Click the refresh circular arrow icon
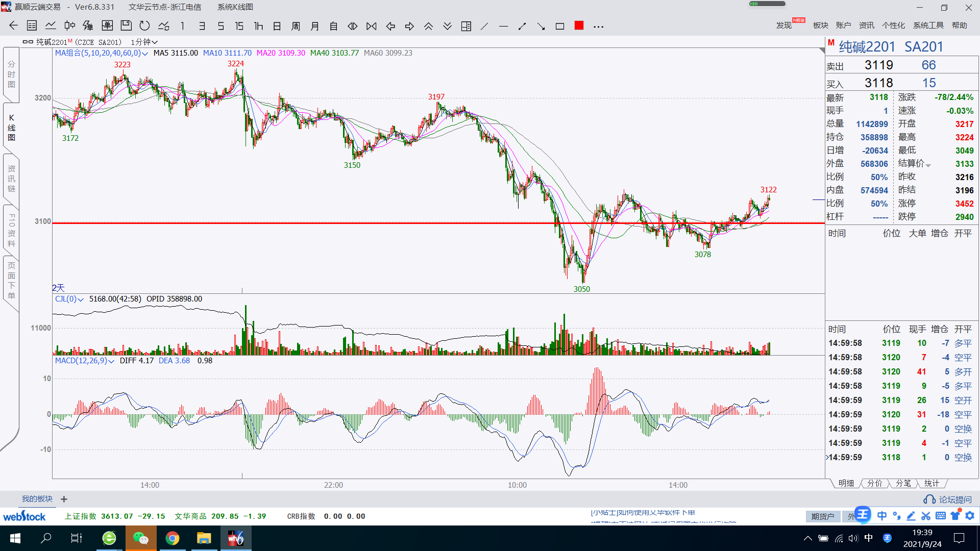The image size is (980, 551). (x=144, y=26)
